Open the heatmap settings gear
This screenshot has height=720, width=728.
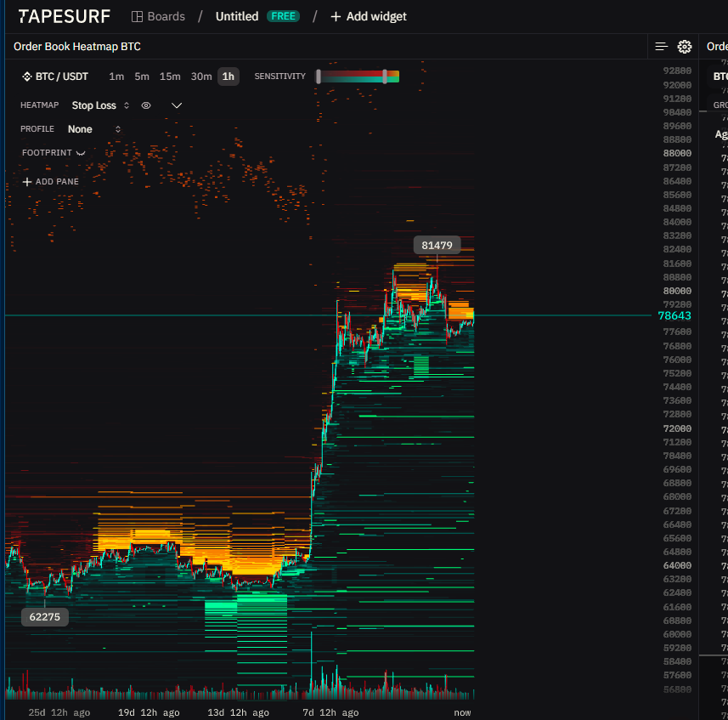(x=685, y=47)
